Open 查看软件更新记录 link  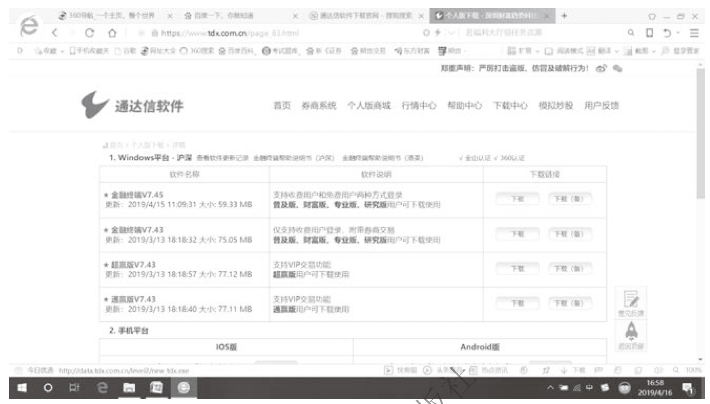point(222,158)
